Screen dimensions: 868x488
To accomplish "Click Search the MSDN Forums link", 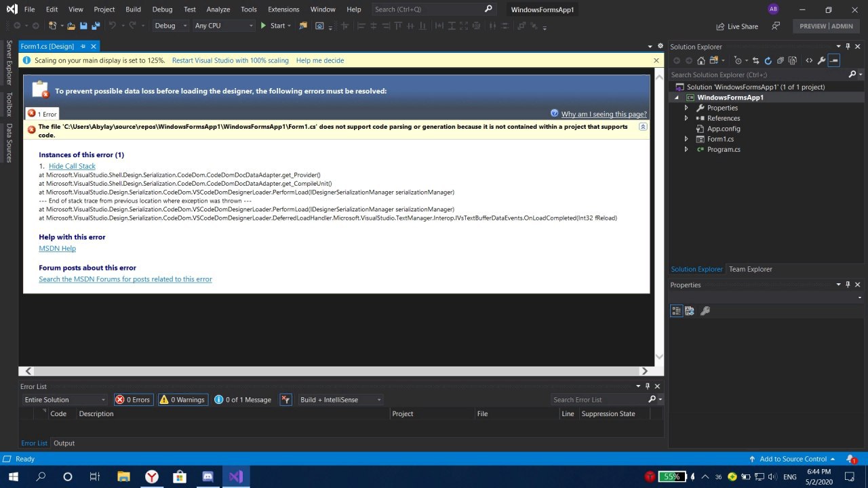I will click(125, 279).
